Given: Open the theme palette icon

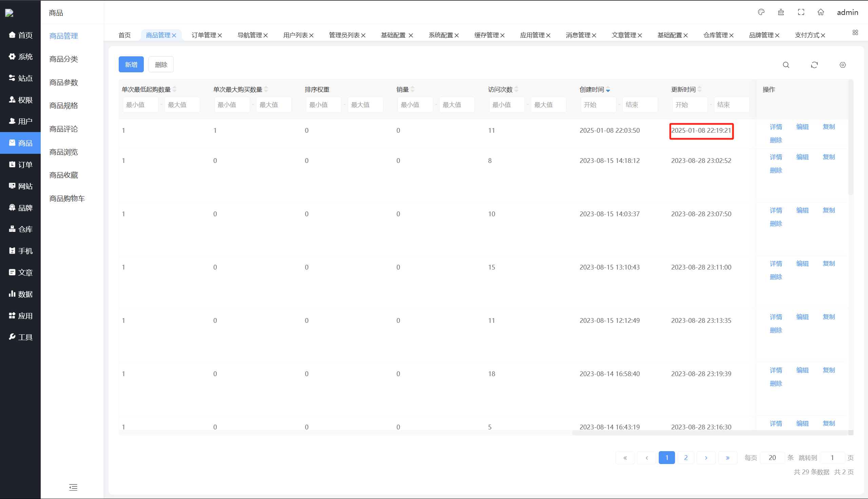Looking at the screenshot, I should [x=761, y=12].
